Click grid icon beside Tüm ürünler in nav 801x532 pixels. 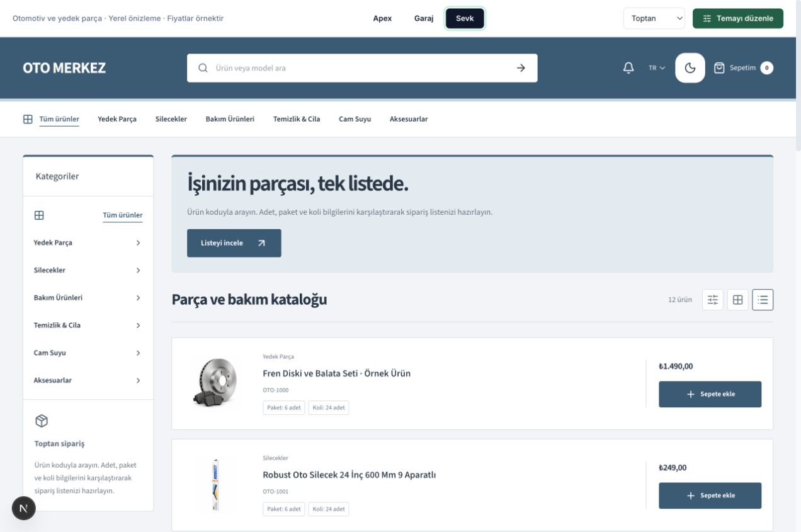click(28, 119)
